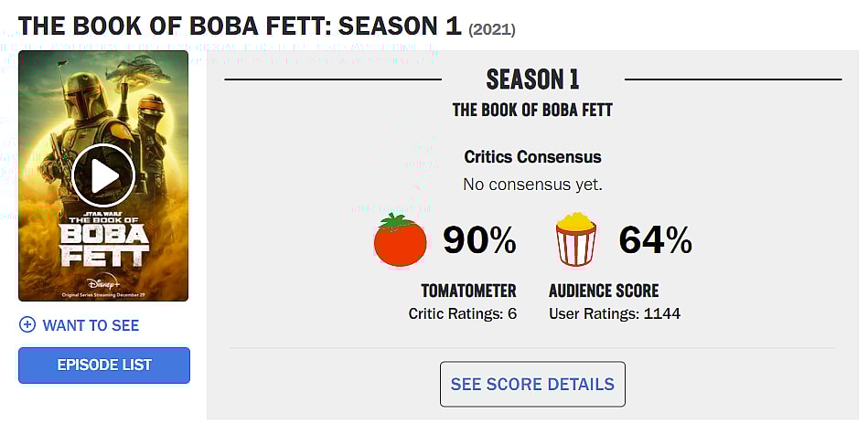Click the Disney+ logo on the poster
This screenshot has height=434, width=868.
(103, 281)
